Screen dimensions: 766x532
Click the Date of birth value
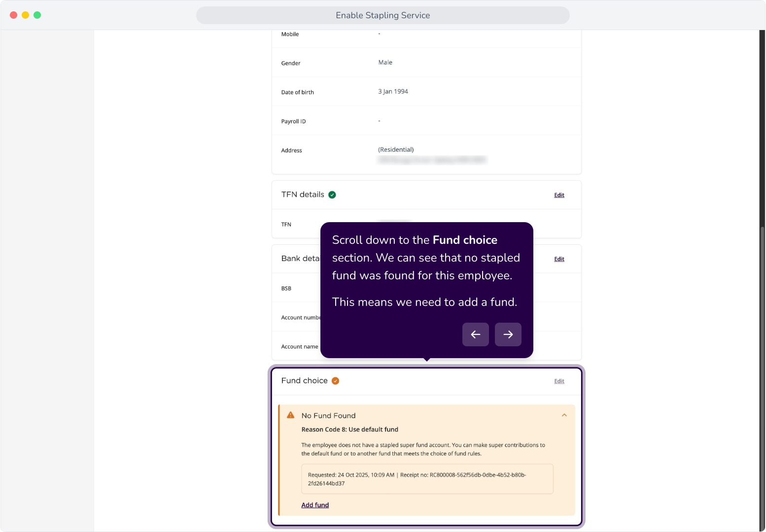[x=393, y=92]
